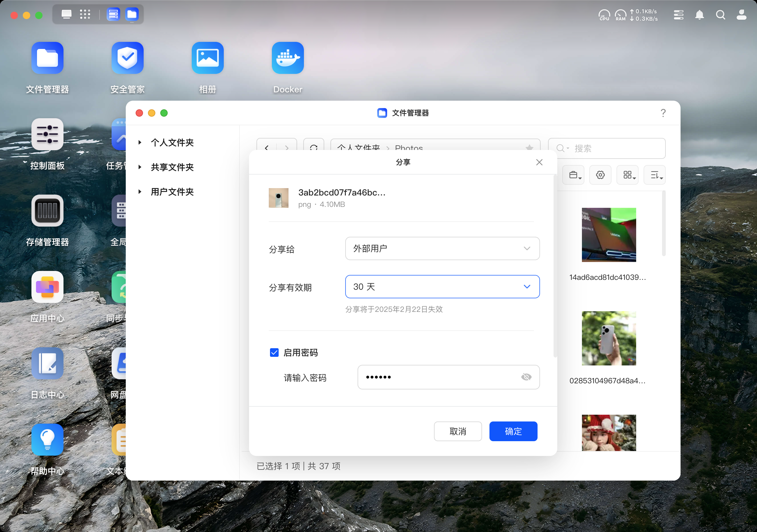Image resolution: width=757 pixels, height=532 pixels.
Task: Uncheck the 启用密码 checkbox
Action: coord(274,353)
